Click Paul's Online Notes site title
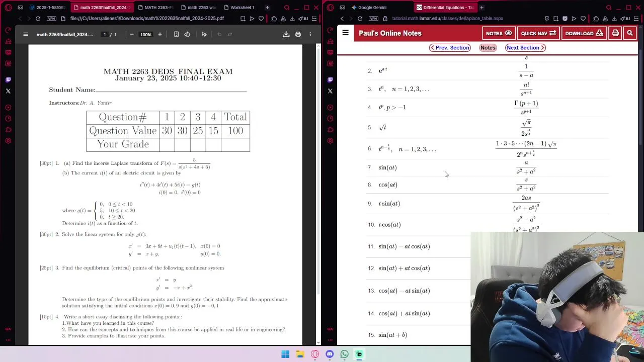This screenshot has height=362, width=644. click(390, 33)
